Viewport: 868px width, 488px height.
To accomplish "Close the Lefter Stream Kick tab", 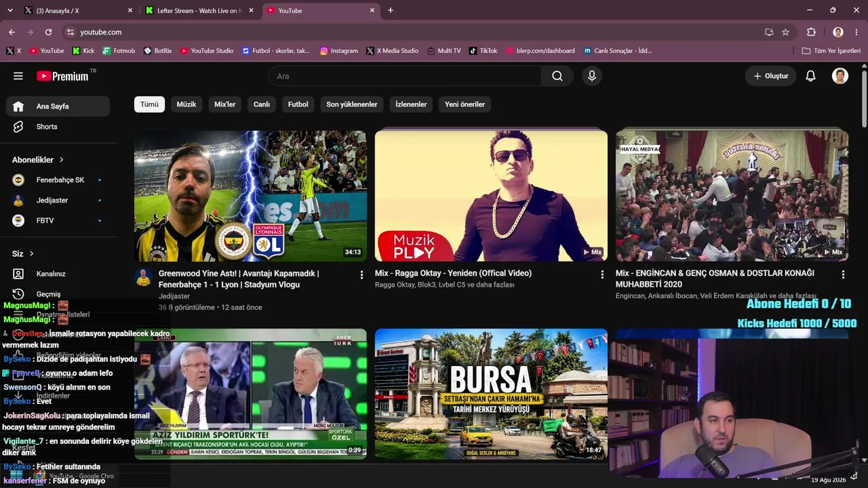I will (251, 10).
